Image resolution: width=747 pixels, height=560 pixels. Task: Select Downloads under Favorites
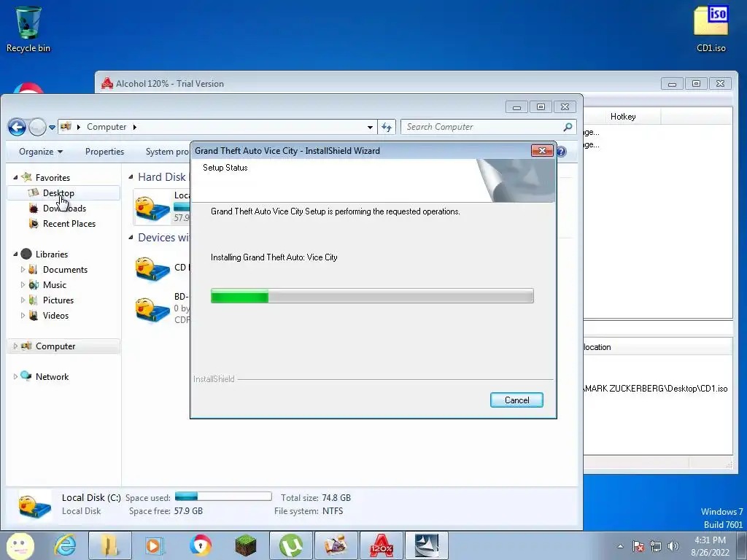(x=63, y=208)
